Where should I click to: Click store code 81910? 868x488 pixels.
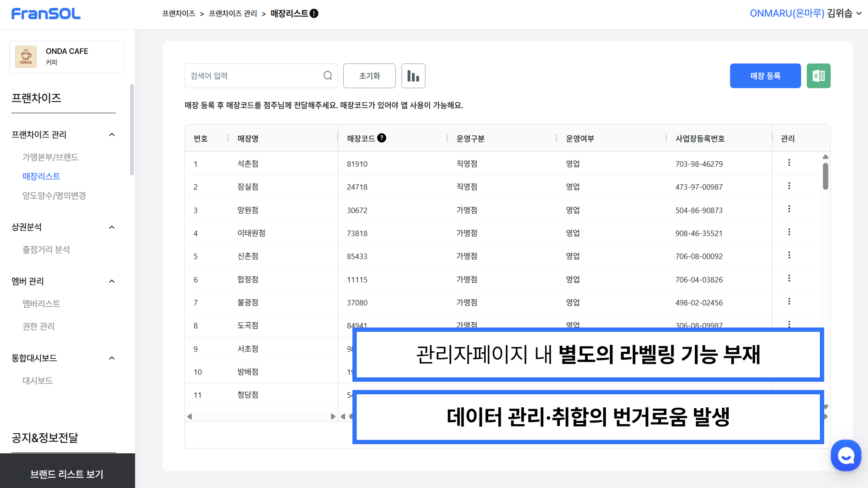(x=357, y=164)
